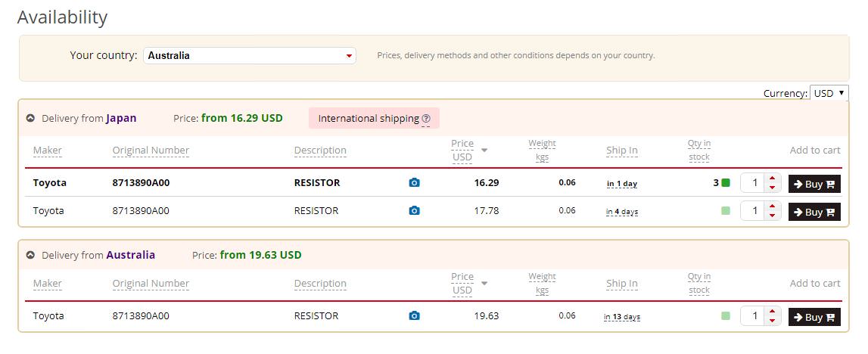This screenshot has height=354, width=868.
Task: Open photo icon for 17.78 USD resistor
Action: click(414, 211)
